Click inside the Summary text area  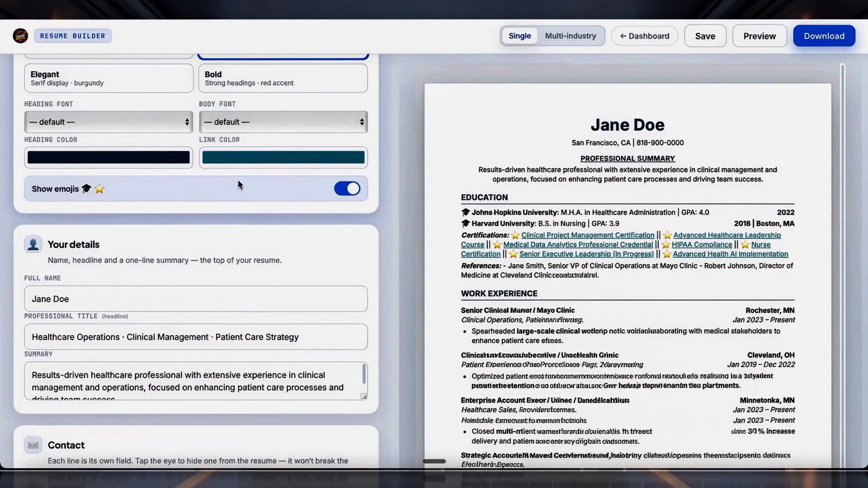(x=196, y=381)
